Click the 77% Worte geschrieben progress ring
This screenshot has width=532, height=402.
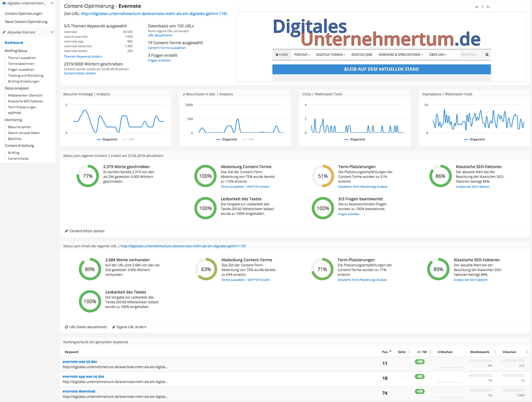[x=88, y=176]
